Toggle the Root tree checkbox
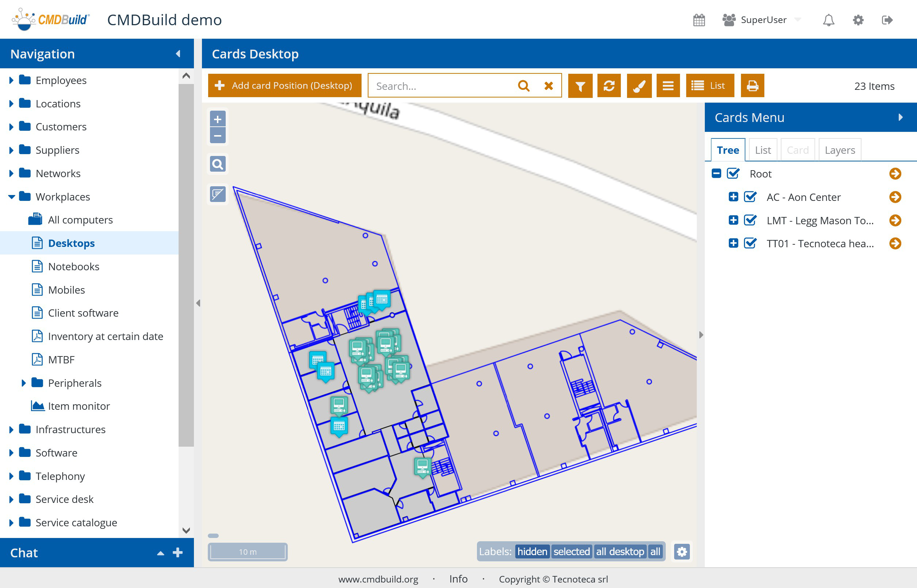 (x=733, y=174)
